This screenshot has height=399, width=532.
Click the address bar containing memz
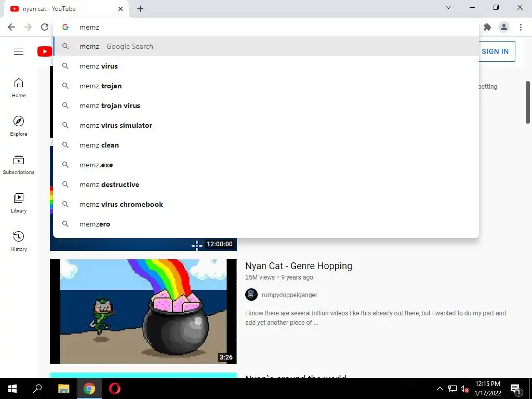point(266,27)
